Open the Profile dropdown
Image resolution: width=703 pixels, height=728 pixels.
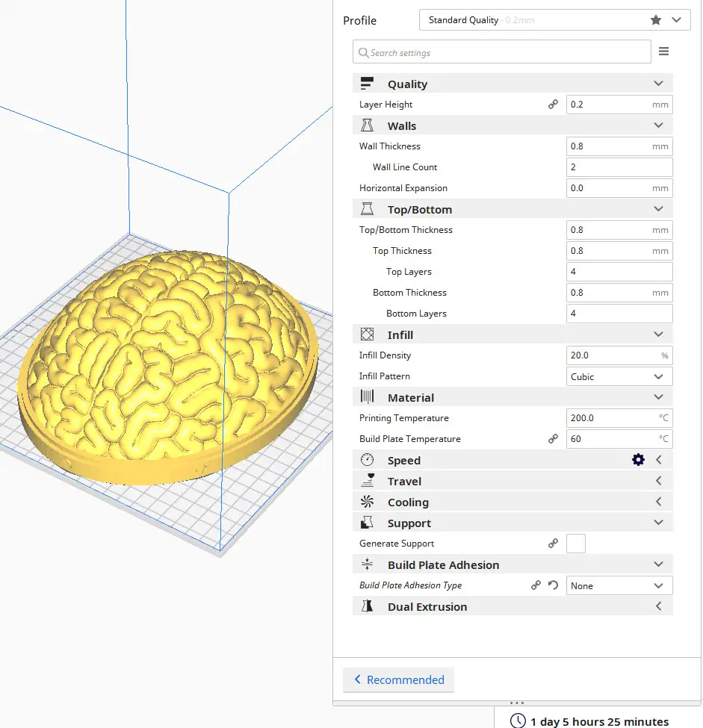point(555,20)
